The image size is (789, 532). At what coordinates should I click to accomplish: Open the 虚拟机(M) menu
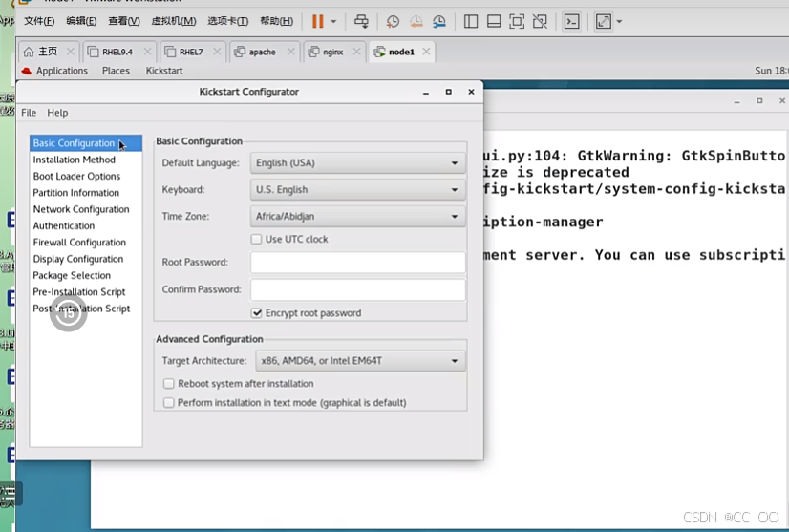tap(174, 21)
